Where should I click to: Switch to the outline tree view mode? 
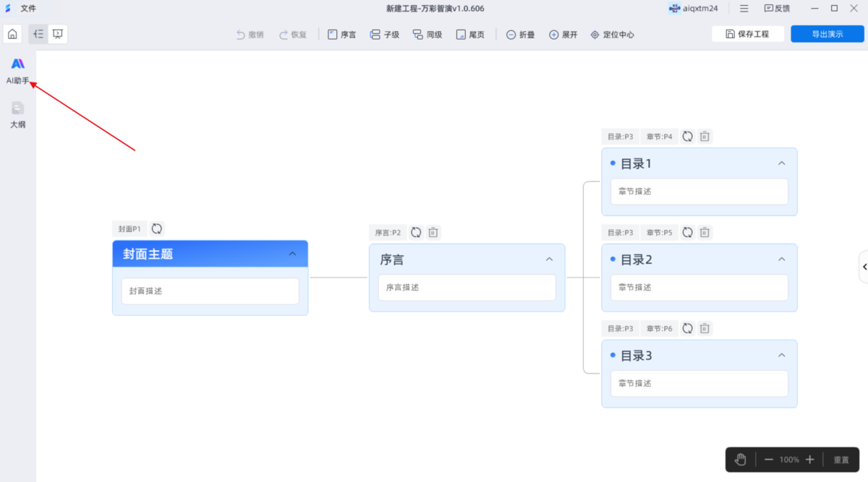click(38, 34)
